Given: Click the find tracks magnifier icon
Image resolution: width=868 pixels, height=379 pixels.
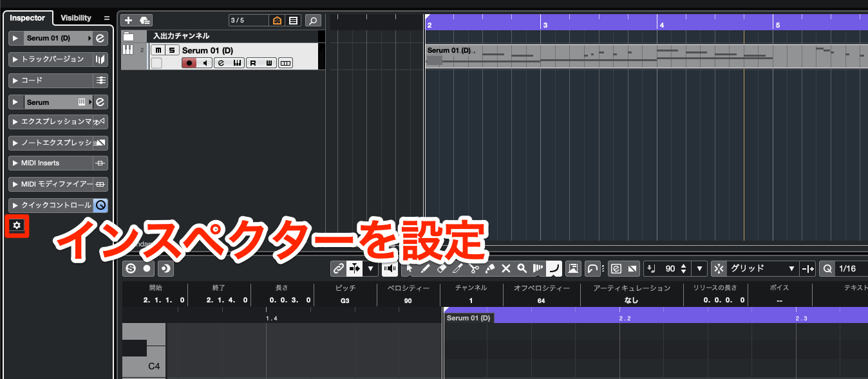Looking at the screenshot, I should pos(312,21).
